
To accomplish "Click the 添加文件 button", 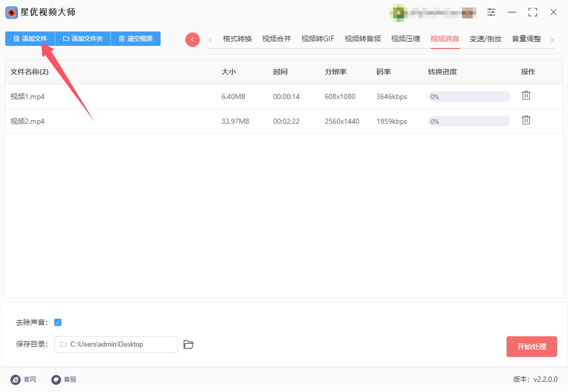I will tap(30, 39).
